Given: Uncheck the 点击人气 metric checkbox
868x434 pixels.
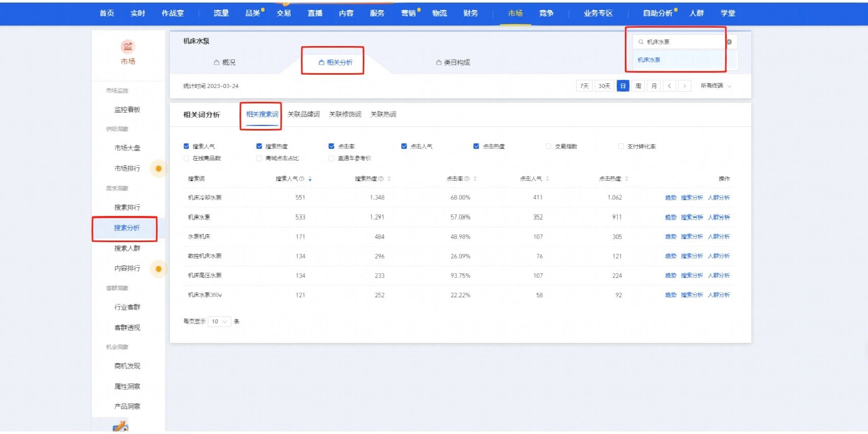Looking at the screenshot, I should click(404, 146).
